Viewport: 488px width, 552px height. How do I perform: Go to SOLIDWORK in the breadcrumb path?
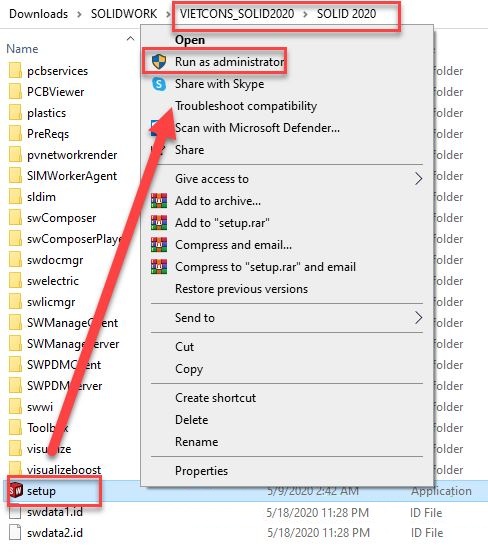(x=124, y=14)
